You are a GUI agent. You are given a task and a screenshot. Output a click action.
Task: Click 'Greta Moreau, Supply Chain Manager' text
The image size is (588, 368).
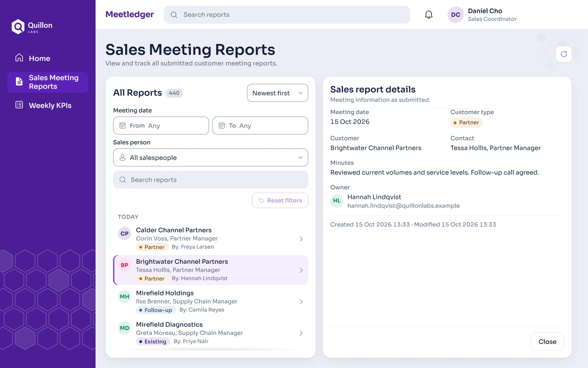pyautogui.click(x=189, y=333)
